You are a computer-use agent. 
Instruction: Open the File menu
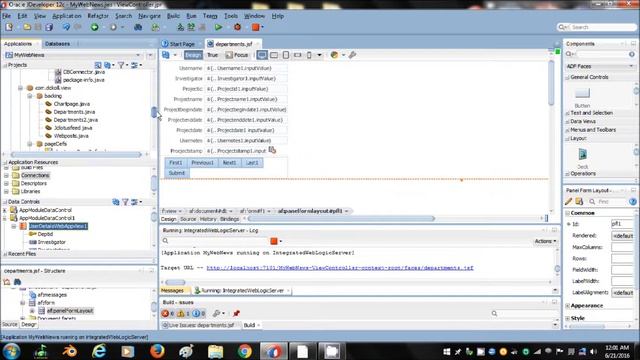coord(7,16)
